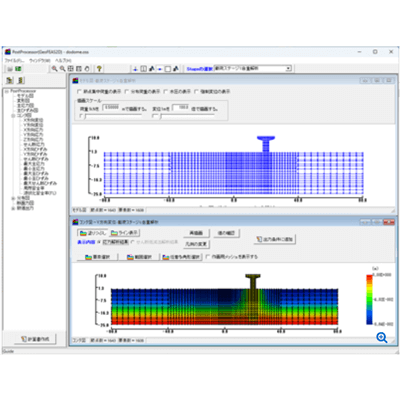Collapse the コンタ図 tree node
400x400 pixels.
pos(13,115)
